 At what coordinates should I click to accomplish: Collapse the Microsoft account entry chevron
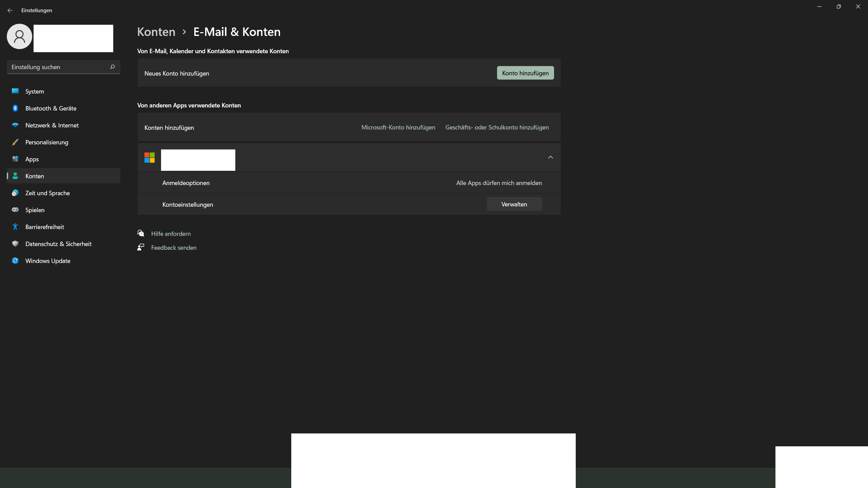click(550, 157)
